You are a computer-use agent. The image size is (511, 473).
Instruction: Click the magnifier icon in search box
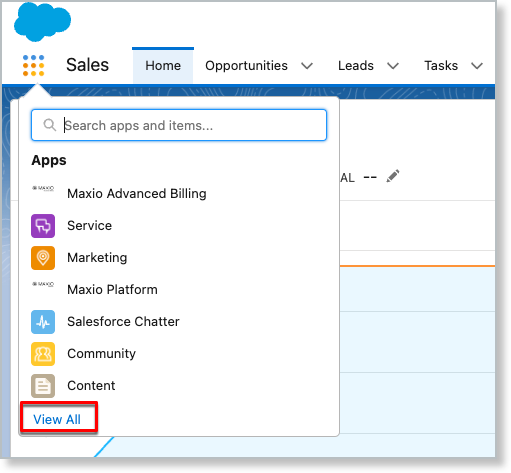coord(50,125)
